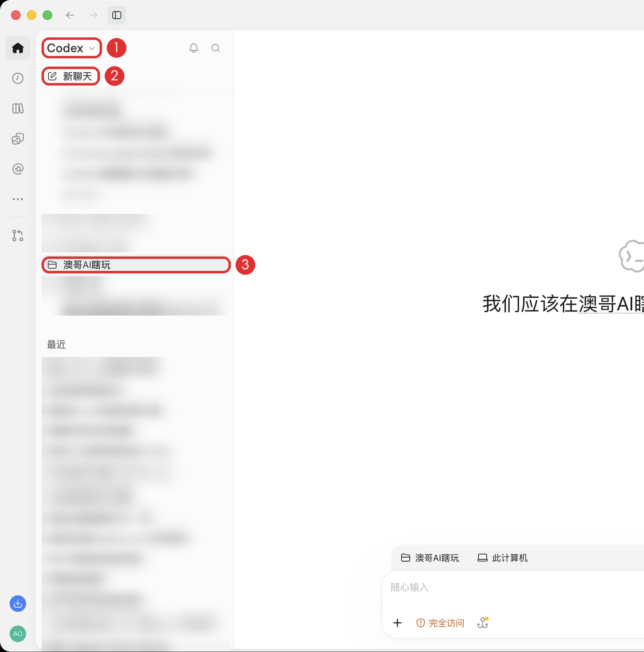Go back with the left arrow

70,15
